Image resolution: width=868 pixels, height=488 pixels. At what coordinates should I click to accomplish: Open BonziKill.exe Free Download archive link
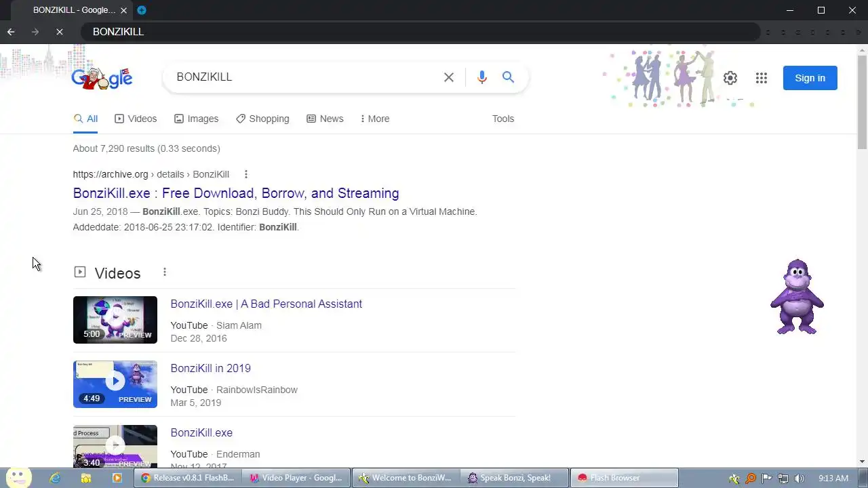(x=236, y=193)
